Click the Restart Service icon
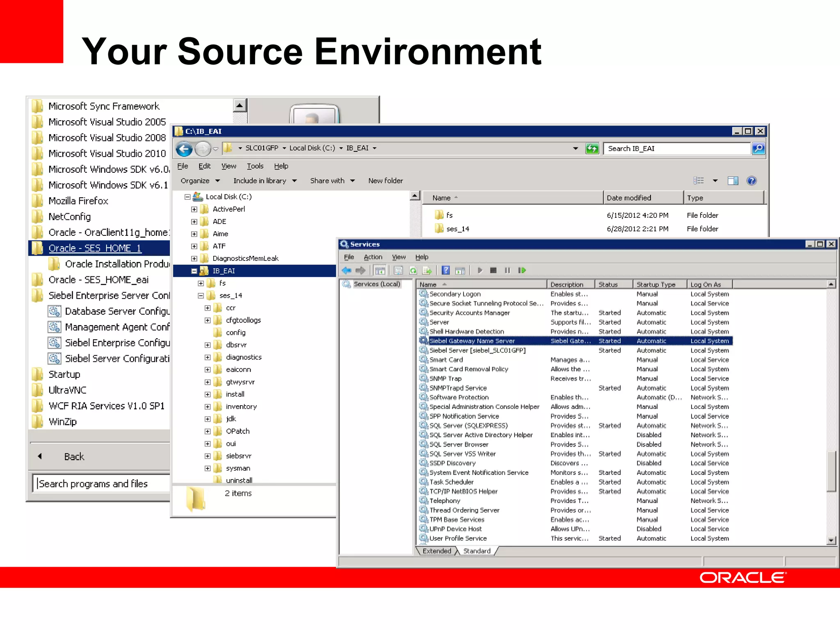 pyautogui.click(x=522, y=270)
